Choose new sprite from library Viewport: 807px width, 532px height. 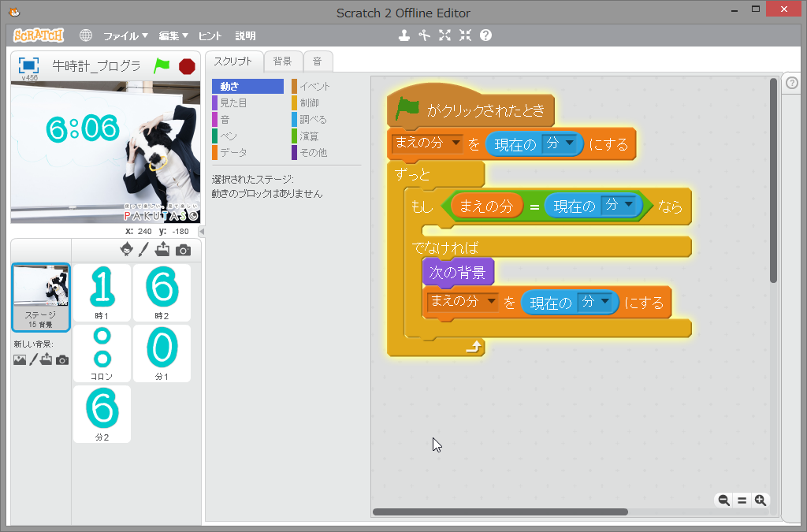[x=126, y=250]
